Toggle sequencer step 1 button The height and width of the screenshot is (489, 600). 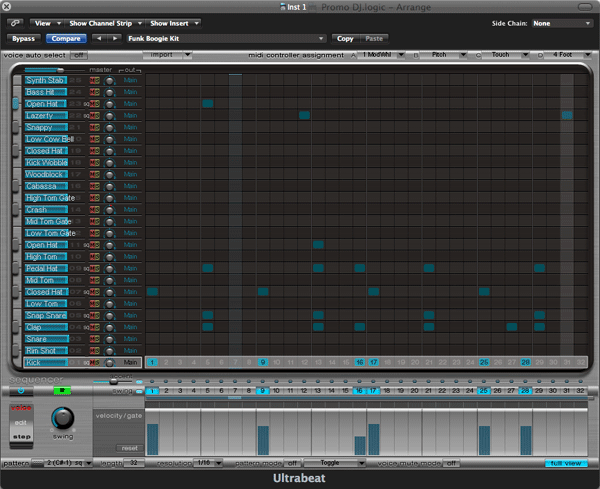pyautogui.click(x=152, y=391)
